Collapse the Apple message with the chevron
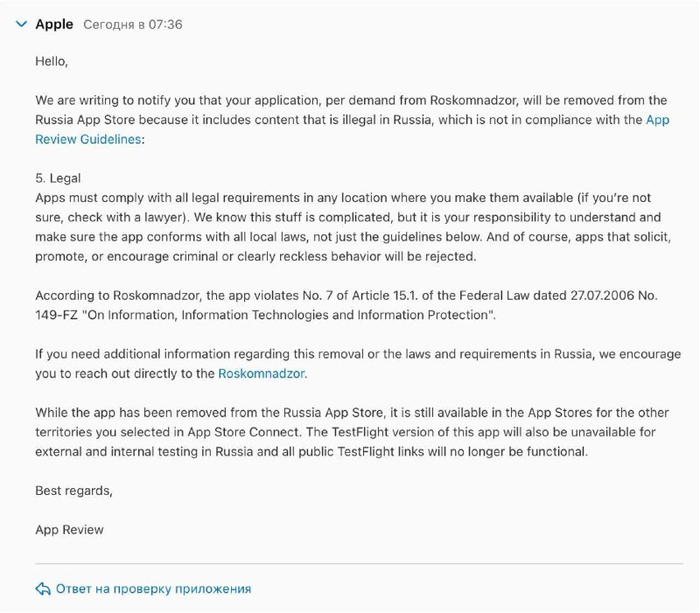This screenshot has height=613, width=700. 21,24
